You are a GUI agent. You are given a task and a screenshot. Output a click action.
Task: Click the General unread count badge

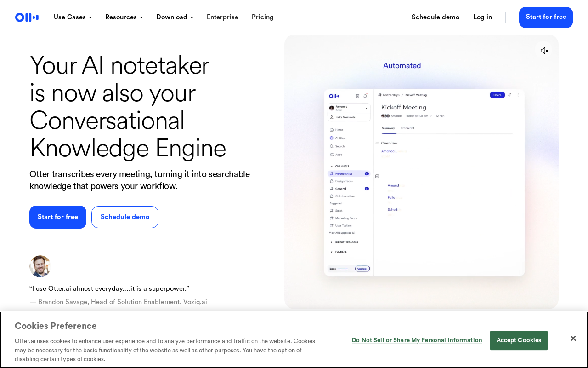[367, 189]
